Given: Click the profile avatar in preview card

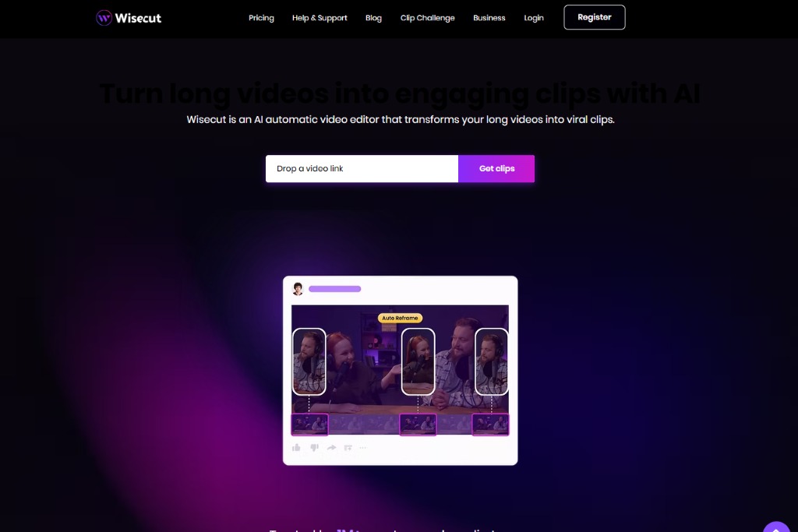Looking at the screenshot, I should pos(298,289).
